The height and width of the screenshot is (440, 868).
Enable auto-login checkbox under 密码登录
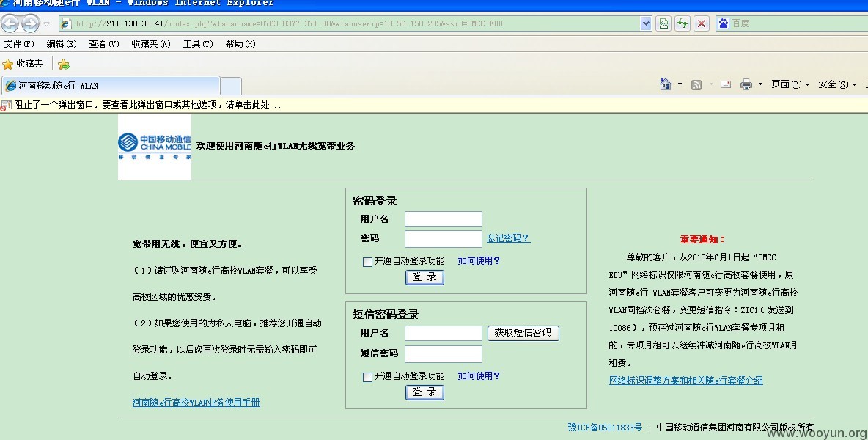pyautogui.click(x=367, y=262)
